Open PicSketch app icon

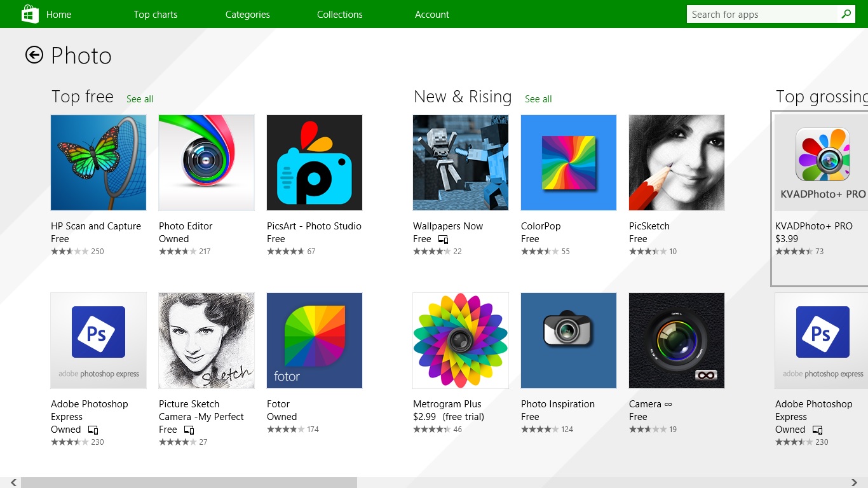coord(677,163)
